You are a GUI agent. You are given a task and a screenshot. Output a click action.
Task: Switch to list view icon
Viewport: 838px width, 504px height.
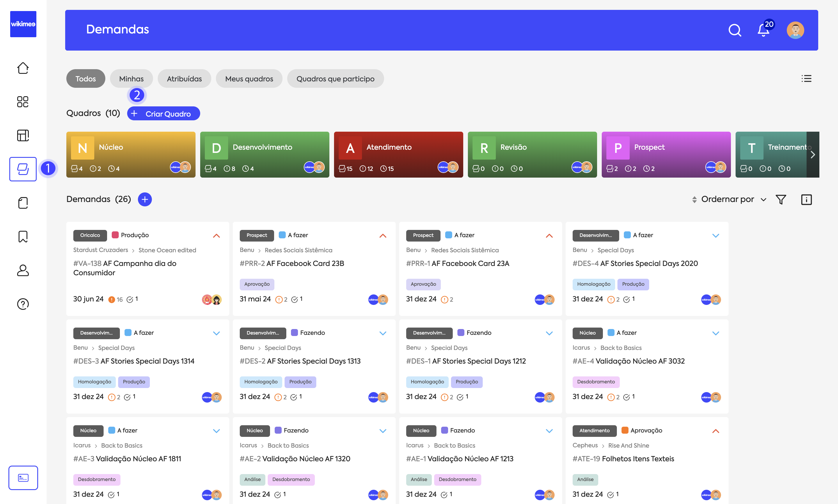[806, 79]
